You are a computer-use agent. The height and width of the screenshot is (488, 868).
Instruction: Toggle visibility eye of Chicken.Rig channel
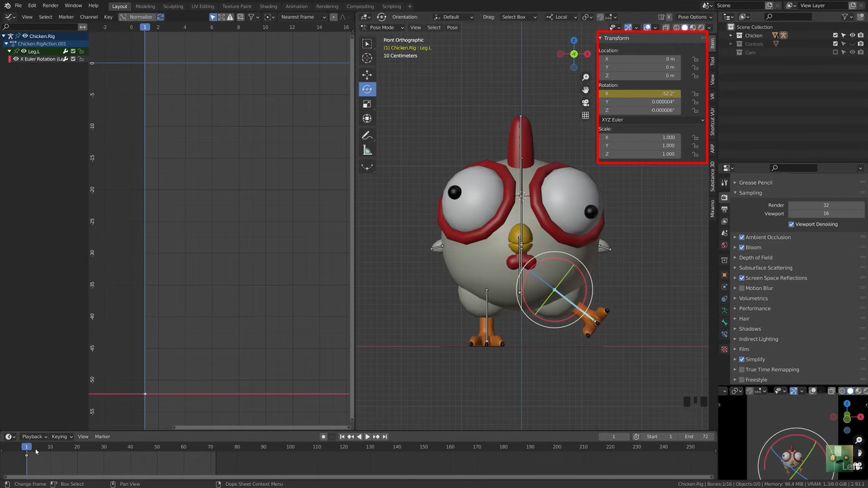(25, 36)
